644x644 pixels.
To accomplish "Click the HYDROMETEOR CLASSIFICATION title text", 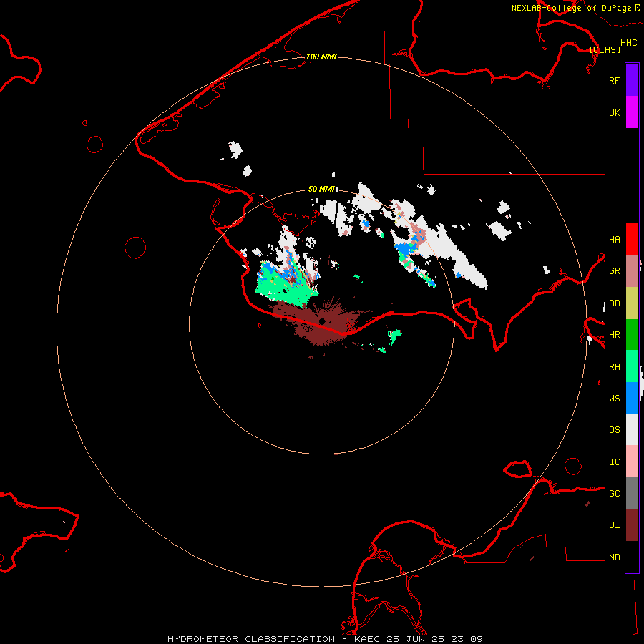I will point(251,639).
